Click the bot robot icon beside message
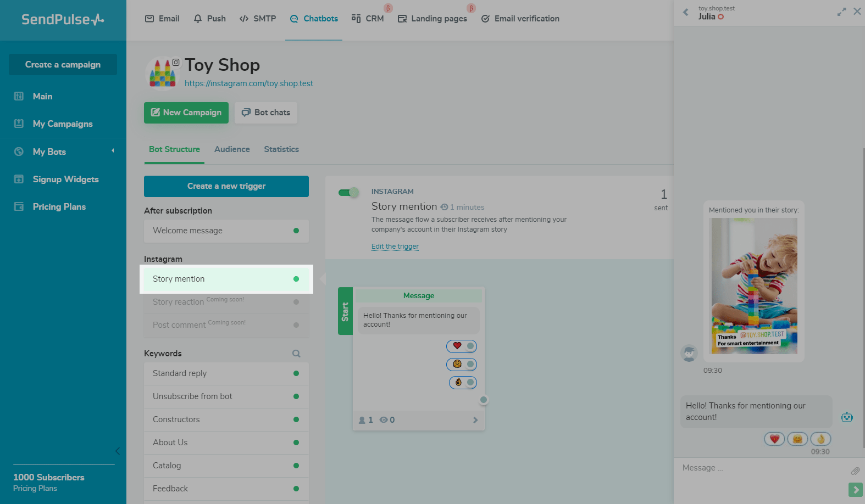 point(846,417)
